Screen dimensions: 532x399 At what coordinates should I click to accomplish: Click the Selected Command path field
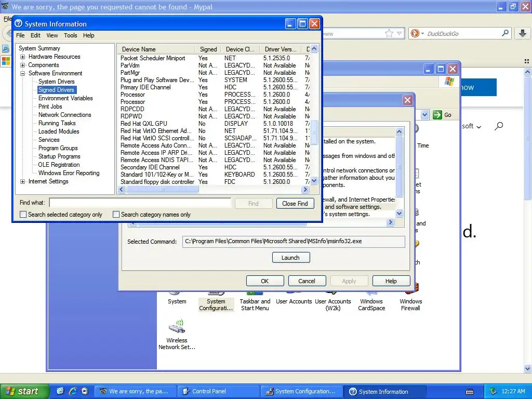tap(294, 242)
